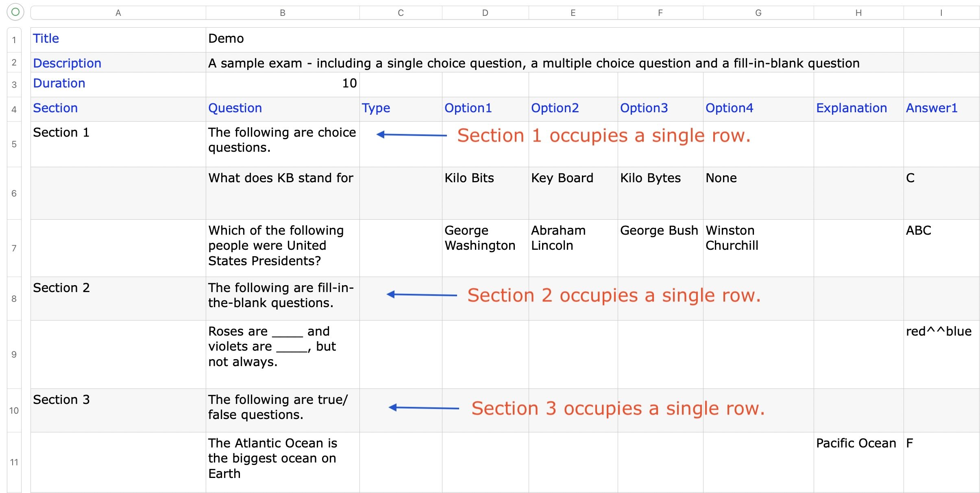This screenshot has width=980, height=493.
Task: Click the select-all circle at top-left corner
Action: (x=15, y=12)
